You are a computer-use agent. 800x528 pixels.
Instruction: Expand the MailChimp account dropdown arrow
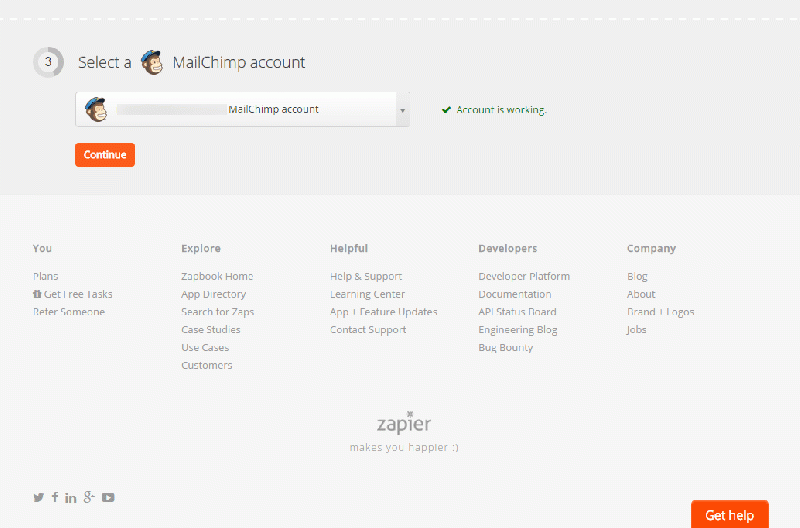pos(402,110)
